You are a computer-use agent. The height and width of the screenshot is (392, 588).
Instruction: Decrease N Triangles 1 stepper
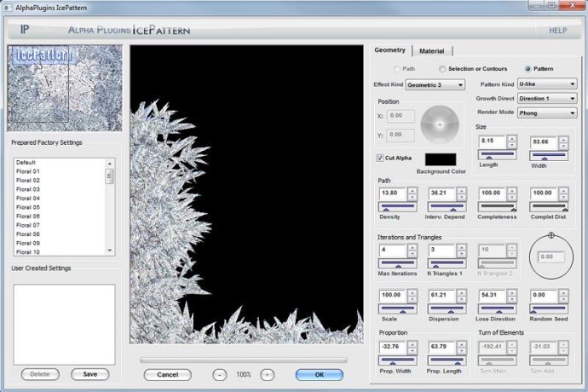pyautogui.click(x=462, y=254)
